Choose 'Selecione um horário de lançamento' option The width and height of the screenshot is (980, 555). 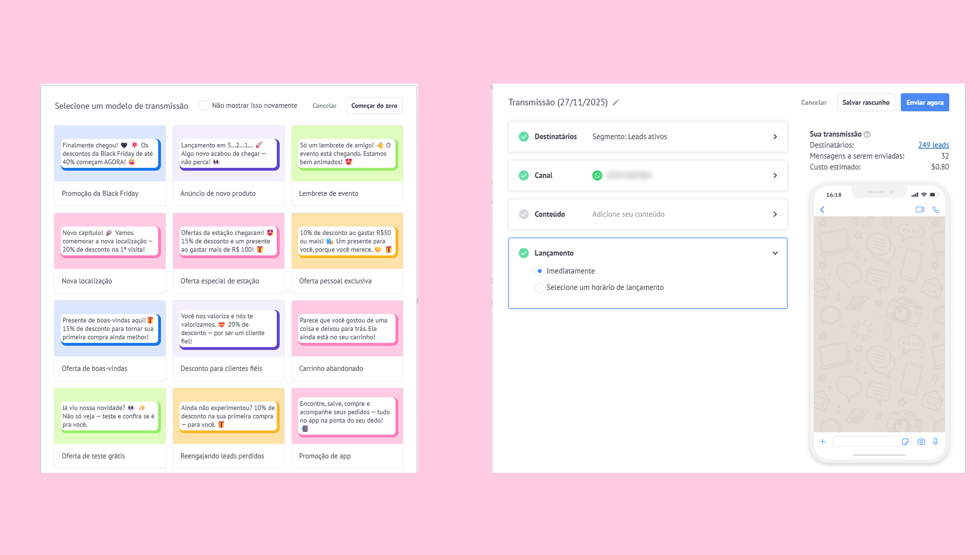[539, 288]
